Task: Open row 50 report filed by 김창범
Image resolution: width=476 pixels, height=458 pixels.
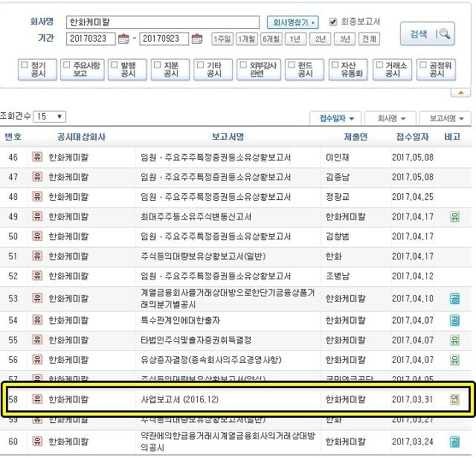Action: tap(216, 236)
